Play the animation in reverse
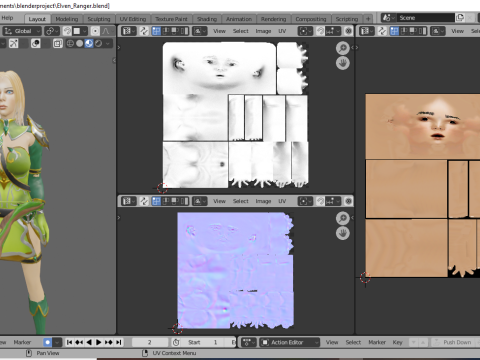The image size is (480, 360). (89, 342)
